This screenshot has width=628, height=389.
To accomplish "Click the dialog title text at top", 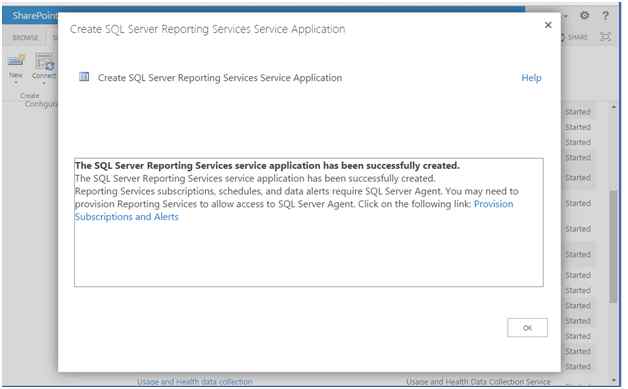I will tap(207, 29).
